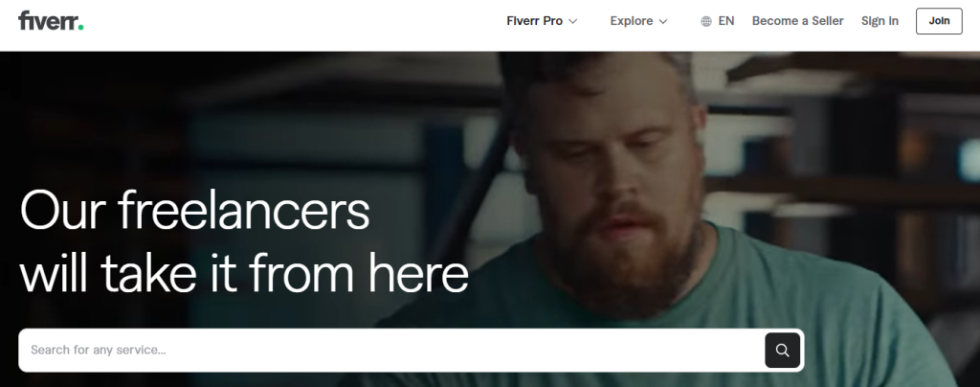
Task: Open the EN language selector
Action: point(718,21)
